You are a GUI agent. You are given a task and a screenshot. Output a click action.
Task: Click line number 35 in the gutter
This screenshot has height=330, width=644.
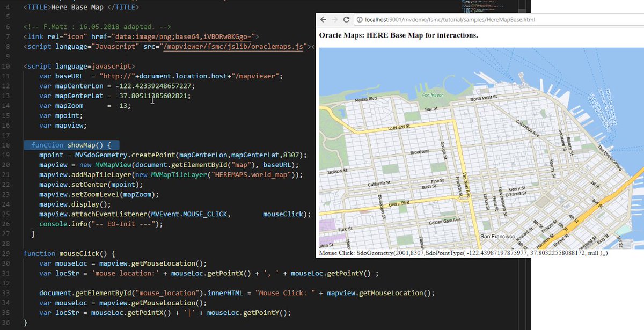pyautogui.click(x=7, y=312)
